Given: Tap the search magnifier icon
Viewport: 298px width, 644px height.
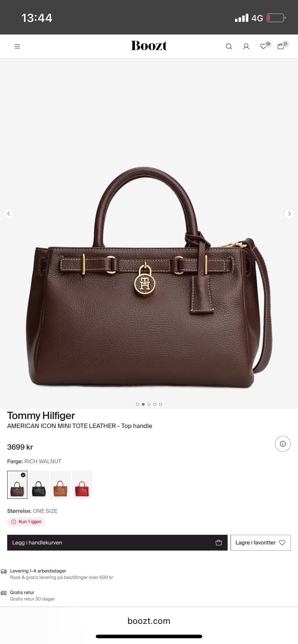Looking at the screenshot, I should coord(229,46).
